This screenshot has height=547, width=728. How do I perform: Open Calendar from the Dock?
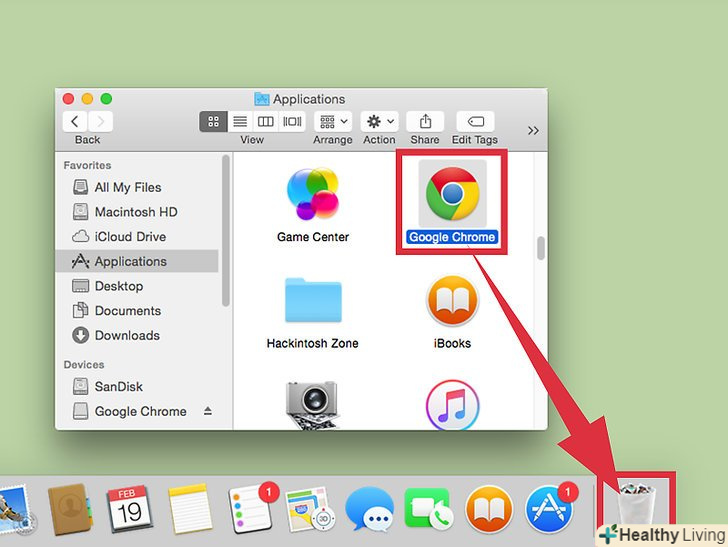point(129,509)
